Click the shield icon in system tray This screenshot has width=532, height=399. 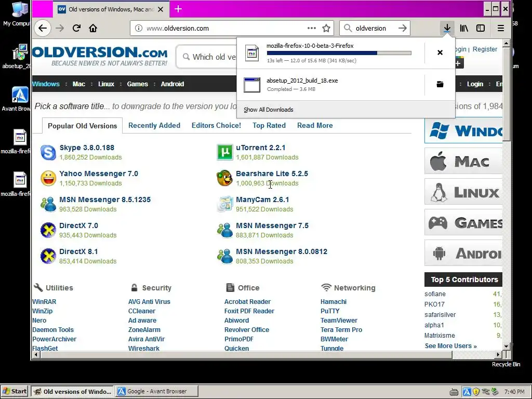(476, 392)
